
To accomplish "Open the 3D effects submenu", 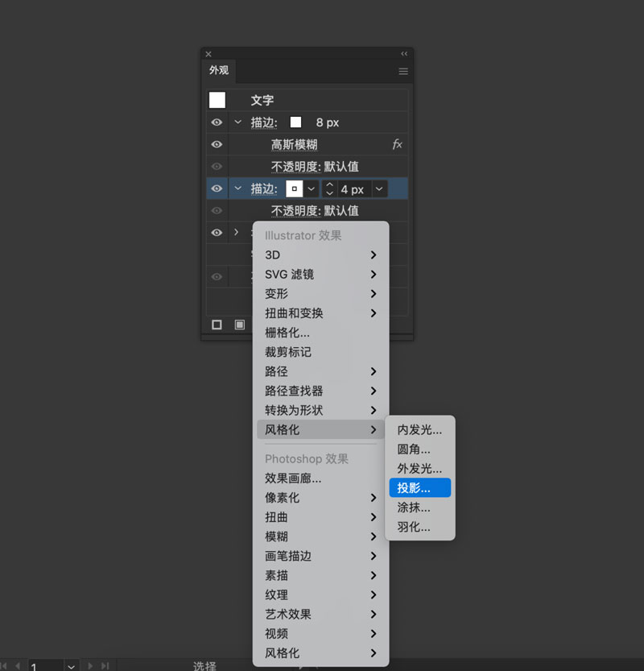I will [x=320, y=255].
